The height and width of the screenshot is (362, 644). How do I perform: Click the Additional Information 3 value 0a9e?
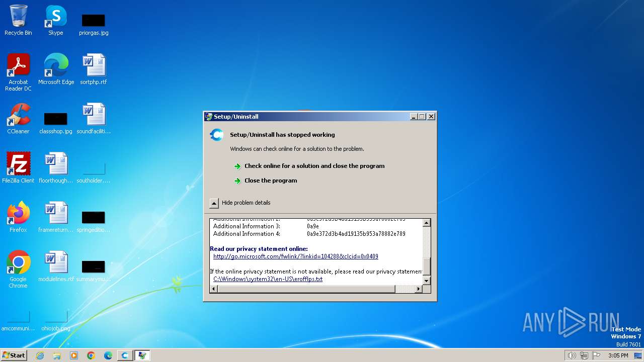313,226
